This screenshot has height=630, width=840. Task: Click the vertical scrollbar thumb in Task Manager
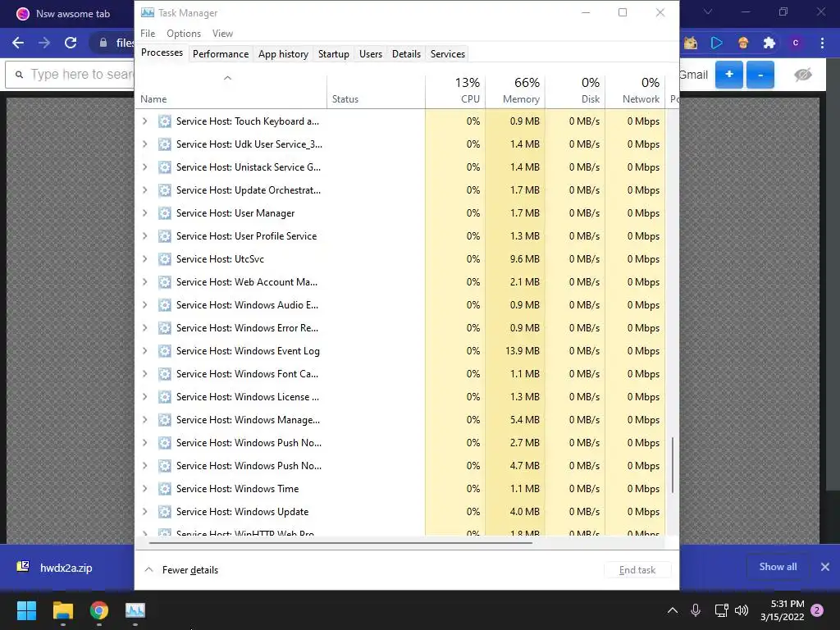(x=673, y=465)
